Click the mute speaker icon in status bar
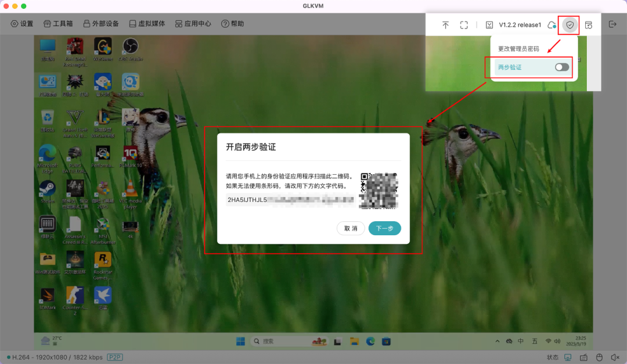 [614, 357]
